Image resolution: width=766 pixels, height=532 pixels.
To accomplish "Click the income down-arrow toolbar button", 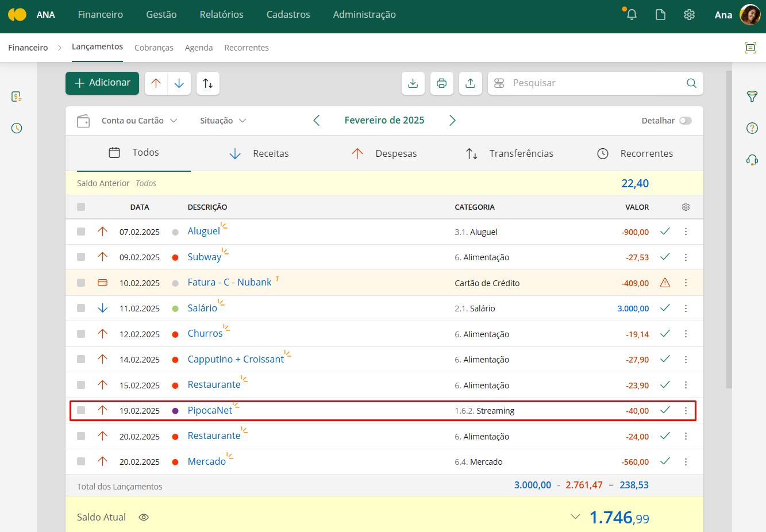I will [179, 83].
